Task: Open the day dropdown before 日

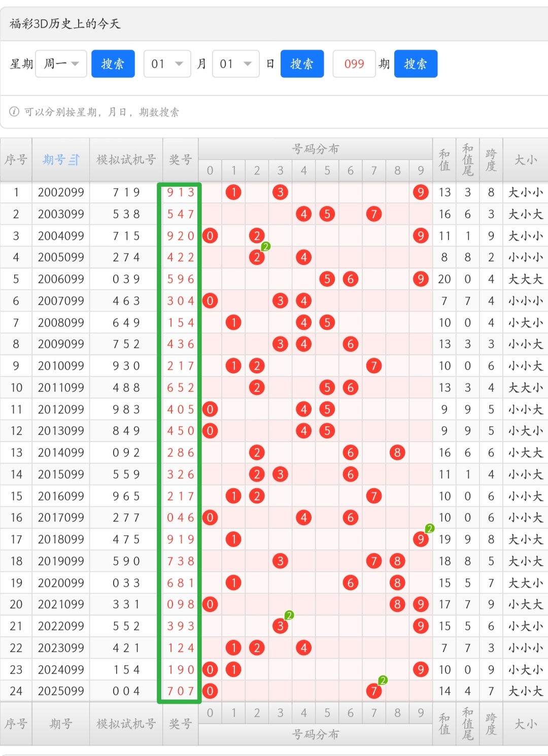Action: coord(236,64)
